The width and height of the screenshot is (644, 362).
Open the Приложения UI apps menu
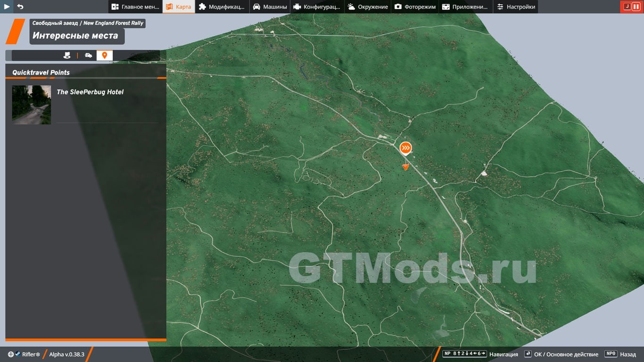click(465, 7)
